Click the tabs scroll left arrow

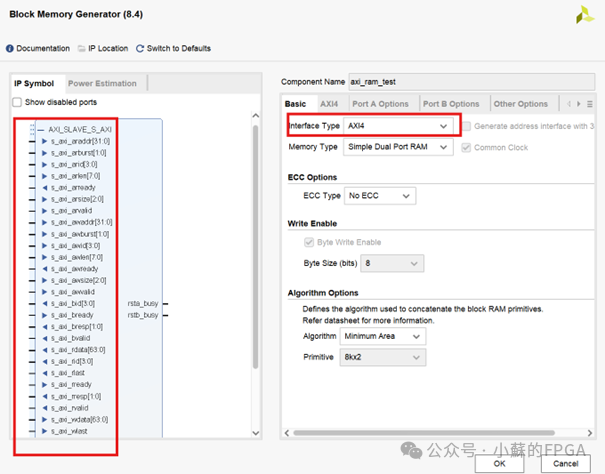(569, 104)
